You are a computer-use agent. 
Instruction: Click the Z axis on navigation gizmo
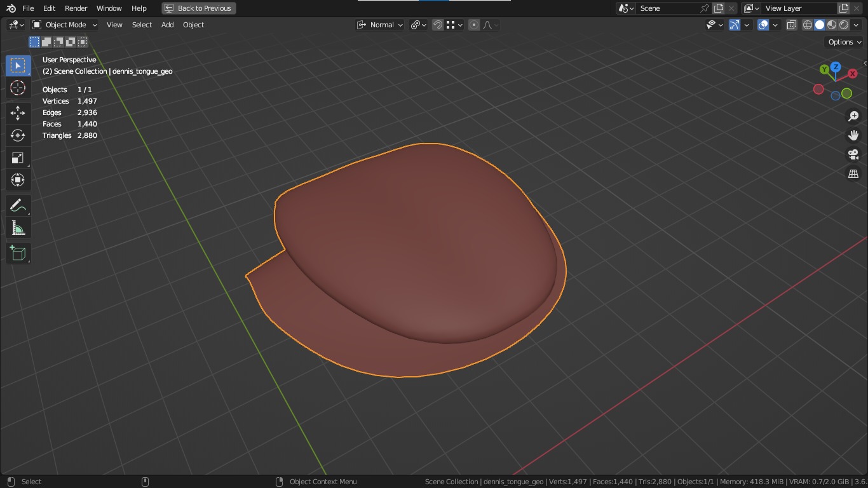pyautogui.click(x=836, y=67)
